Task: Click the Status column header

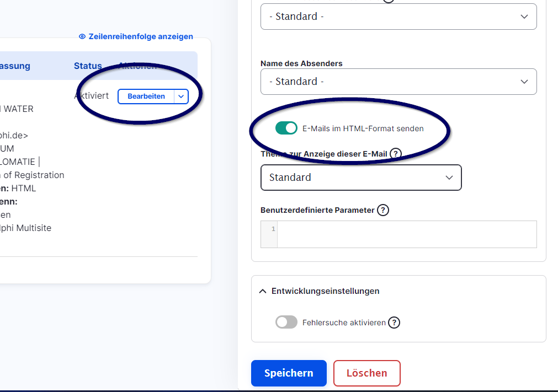Action: click(88, 66)
